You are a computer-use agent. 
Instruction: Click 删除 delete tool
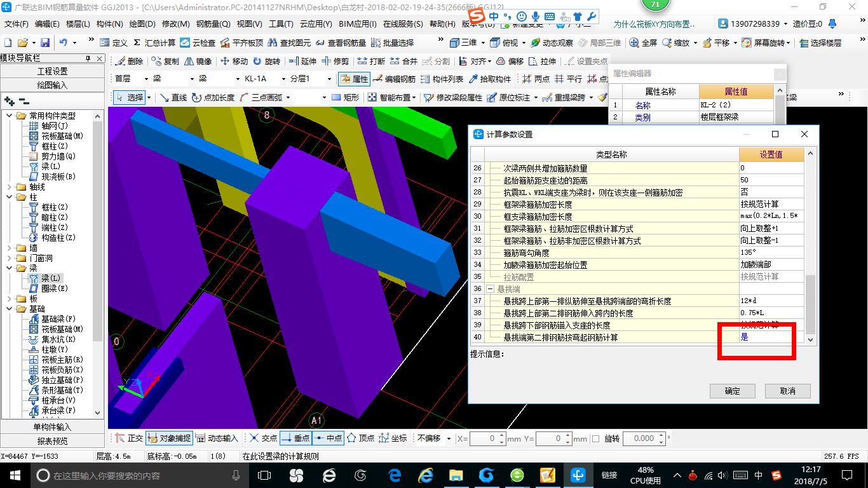pyautogui.click(x=130, y=61)
